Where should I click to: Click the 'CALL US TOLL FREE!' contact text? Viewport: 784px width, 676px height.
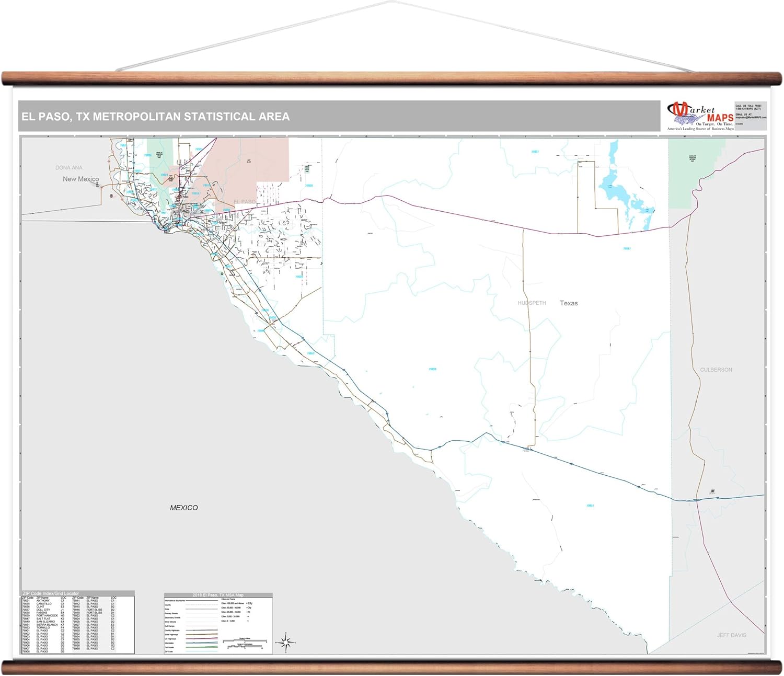click(748, 106)
